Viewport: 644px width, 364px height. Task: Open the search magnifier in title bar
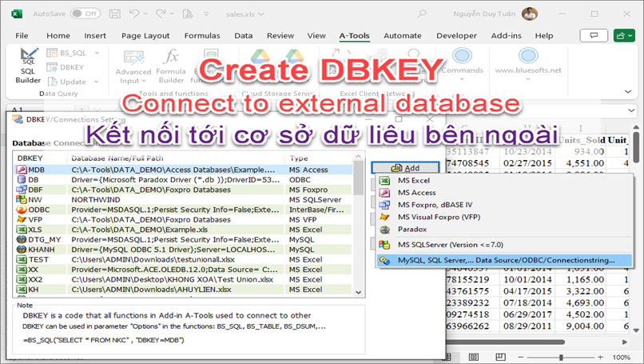pos(421,14)
